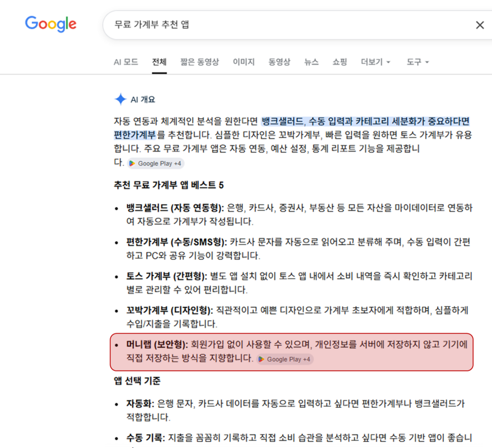Click the AI 개요 sparkle icon
The image size is (492, 448).
(120, 99)
